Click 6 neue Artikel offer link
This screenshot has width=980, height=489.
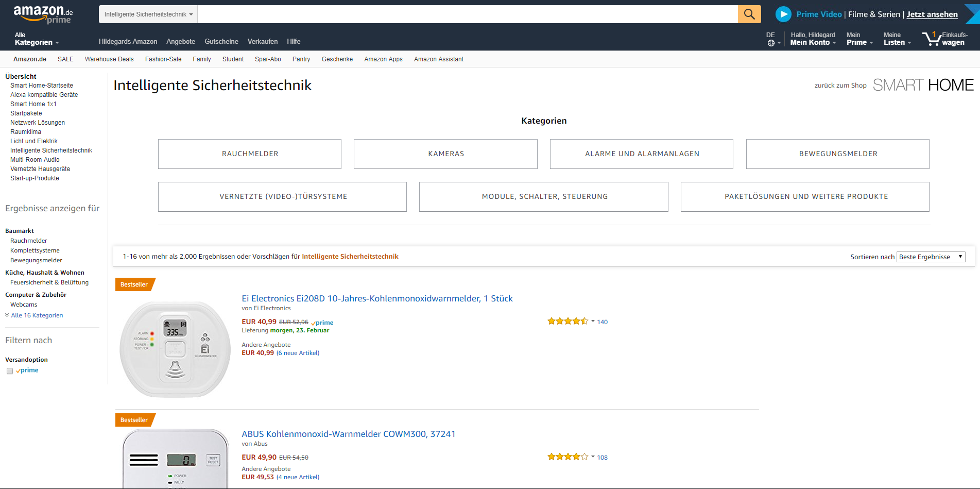pos(298,353)
